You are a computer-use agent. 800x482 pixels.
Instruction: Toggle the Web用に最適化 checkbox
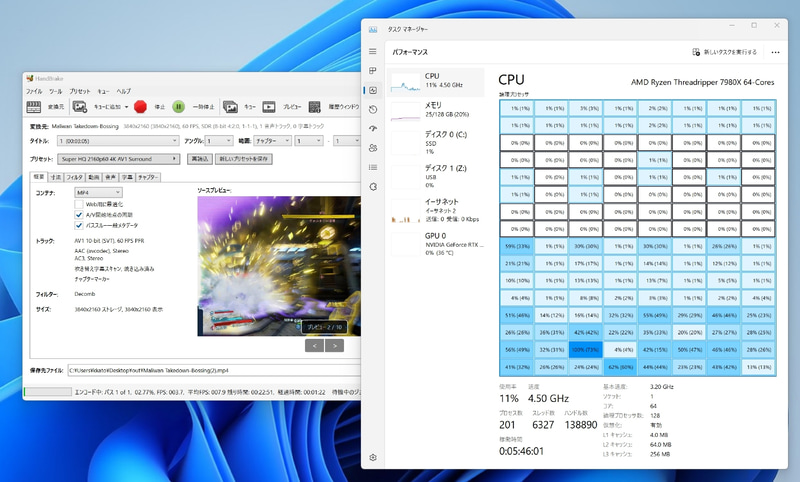[79, 204]
